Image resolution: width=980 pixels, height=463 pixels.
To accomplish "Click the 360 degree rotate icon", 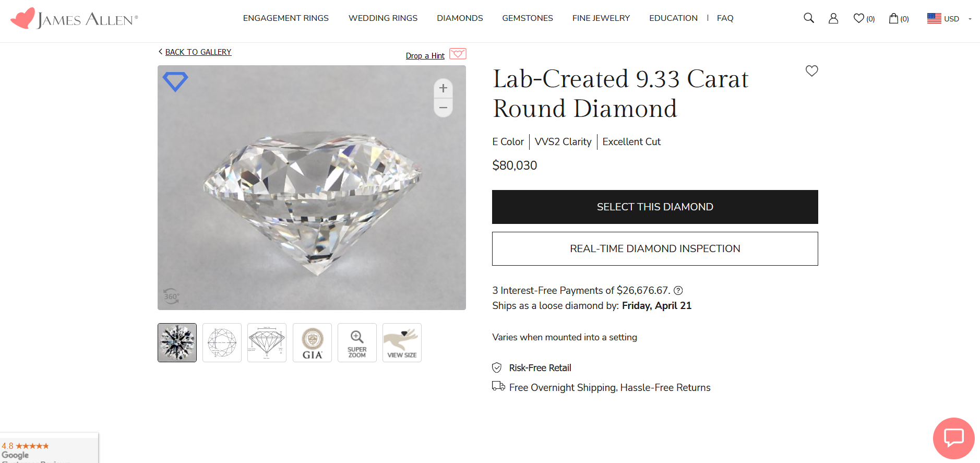I will pos(171,296).
